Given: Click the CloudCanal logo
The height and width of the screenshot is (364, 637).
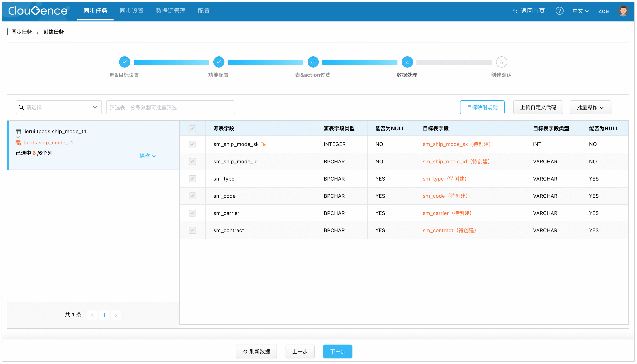Looking at the screenshot, I should [38, 11].
